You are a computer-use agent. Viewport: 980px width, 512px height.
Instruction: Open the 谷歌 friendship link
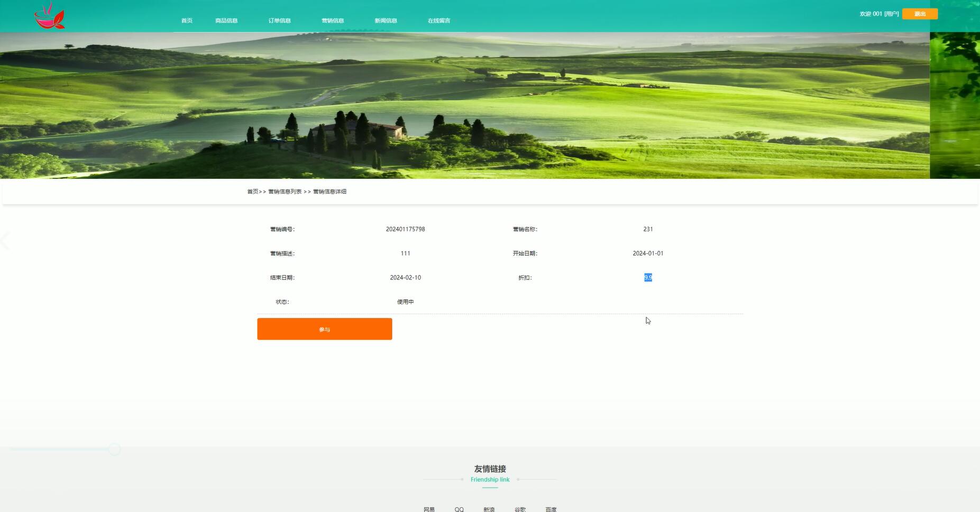(520, 509)
